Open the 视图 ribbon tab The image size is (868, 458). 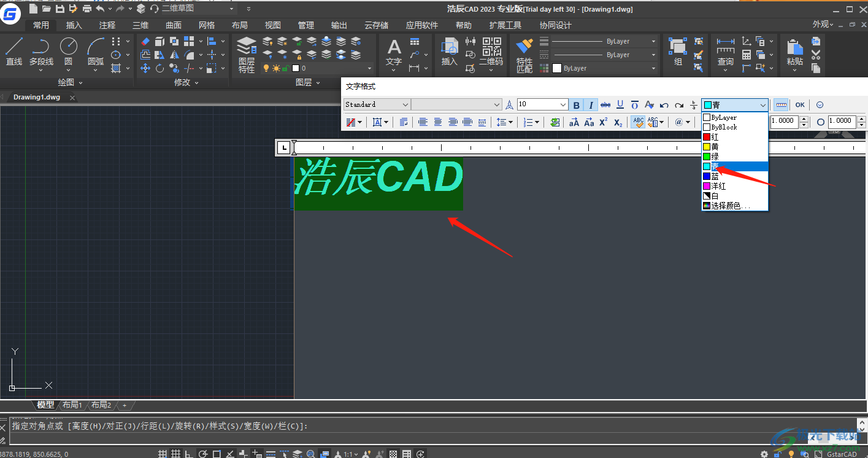coord(273,25)
